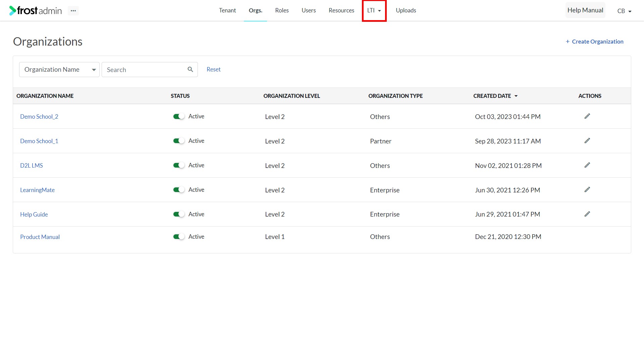Viewport: 644px width, 362px height.
Task: Edit Help Guide with pencil icon
Action: (587, 214)
